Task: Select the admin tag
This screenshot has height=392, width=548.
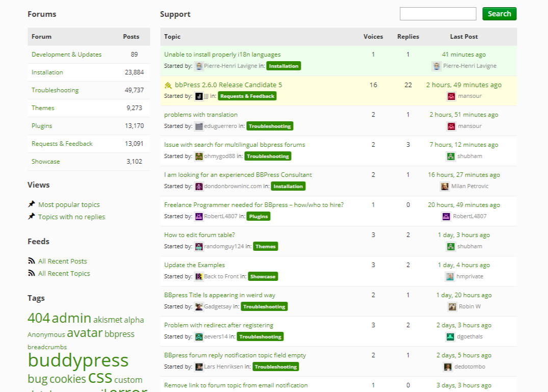Action: coord(71,318)
